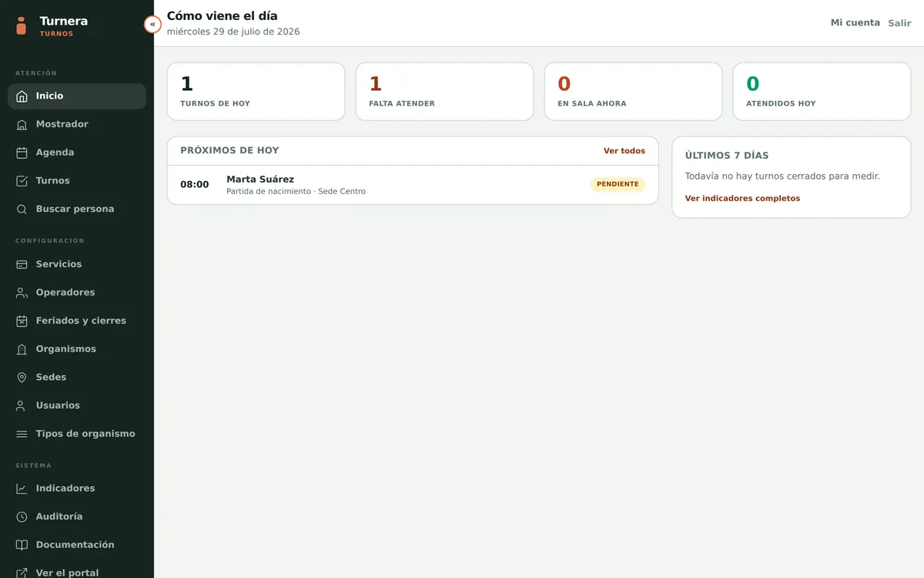Image resolution: width=924 pixels, height=578 pixels.
Task: Open Tipos de organismo
Action: 77,434
